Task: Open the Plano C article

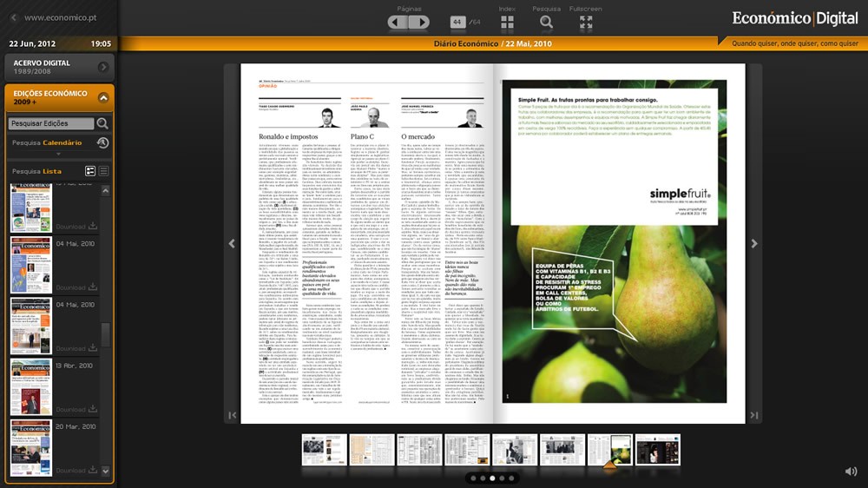Action: [x=362, y=136]
